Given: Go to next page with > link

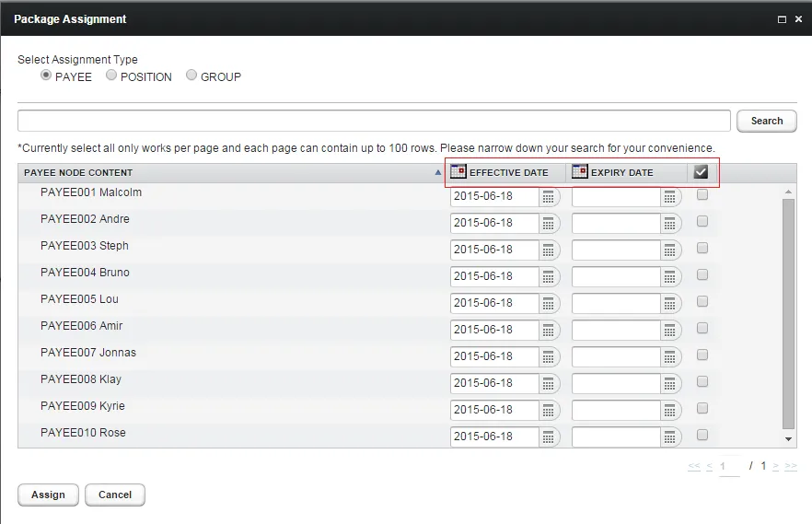Looking at the screenshot, I should (x=775, y=466).
